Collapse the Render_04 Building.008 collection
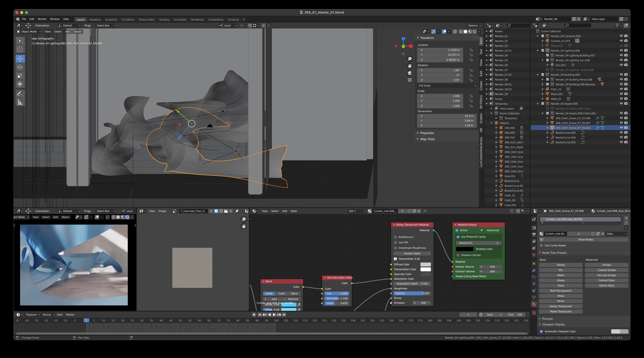Image resolution: width=644 pixels, height=358 pixels. coord(538,75)
